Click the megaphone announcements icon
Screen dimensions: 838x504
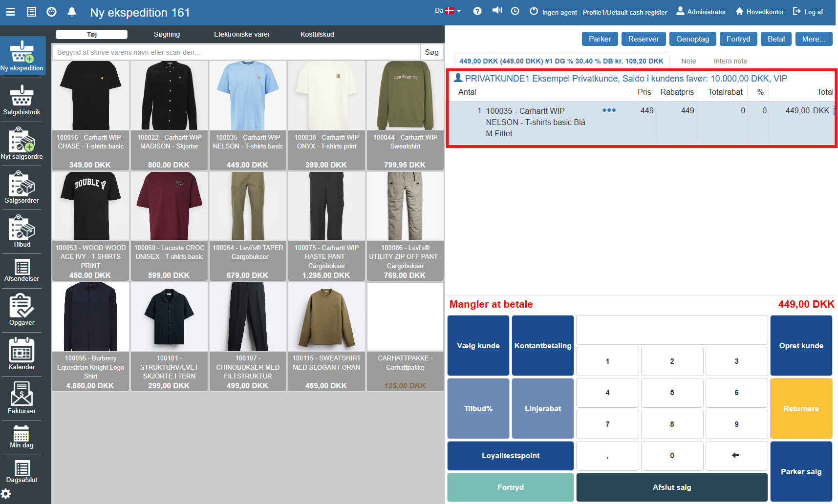tap(497, 11)
